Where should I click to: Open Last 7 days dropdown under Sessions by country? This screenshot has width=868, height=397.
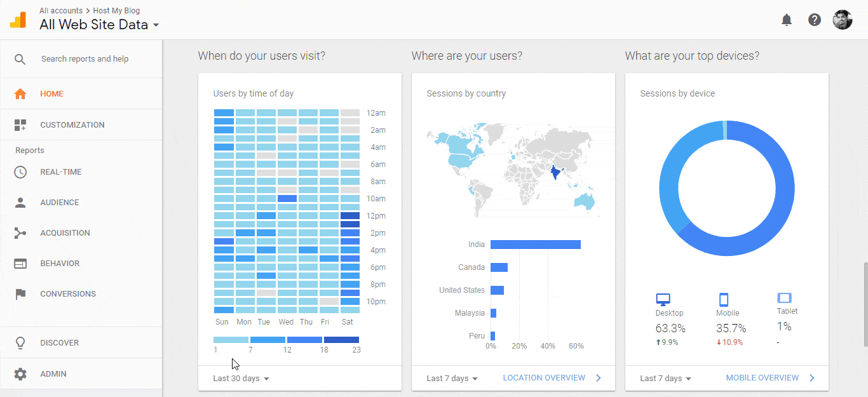[x=452, y=379]
